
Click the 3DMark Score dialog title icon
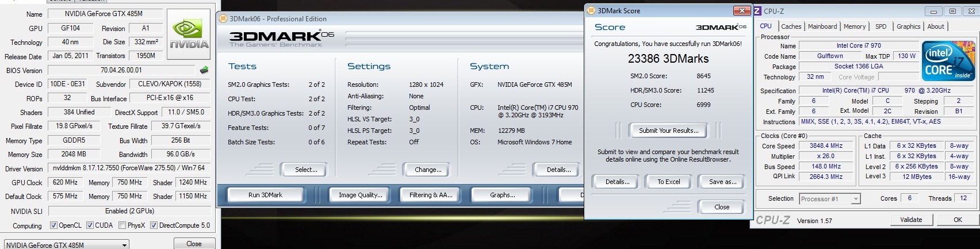point(591,10)
